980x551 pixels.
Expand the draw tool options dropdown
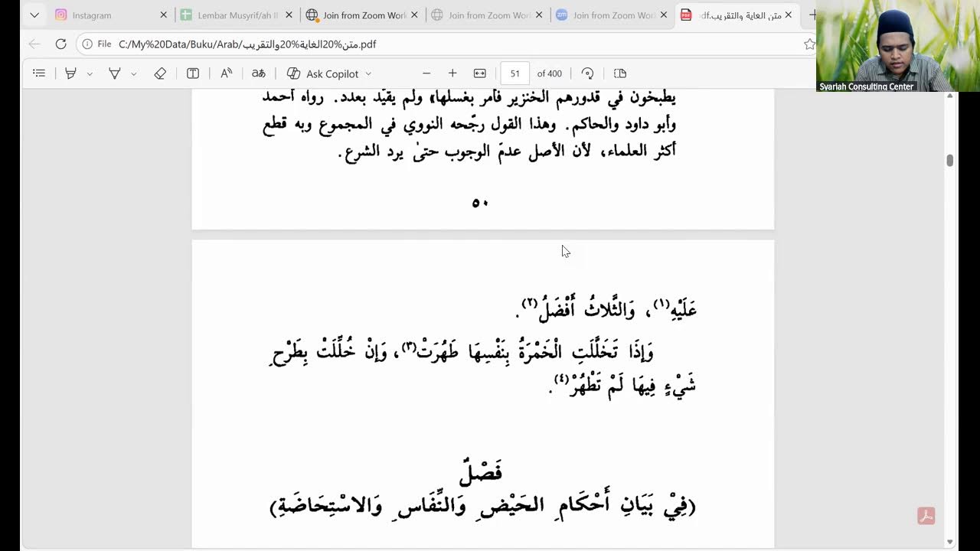point(133,73)
